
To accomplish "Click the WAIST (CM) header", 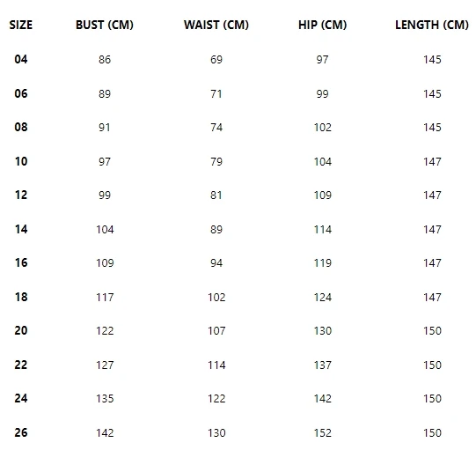I will coord(216,25).
